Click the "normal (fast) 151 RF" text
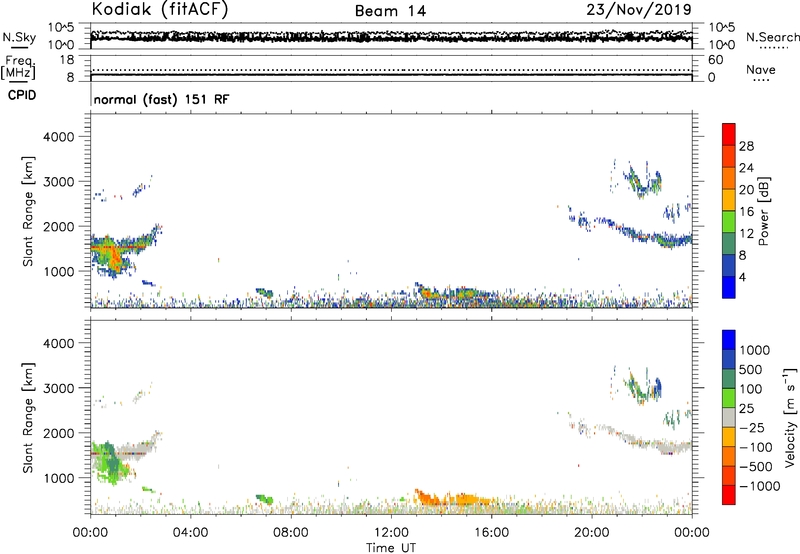The image size is (800, 554). click(162, 99)
